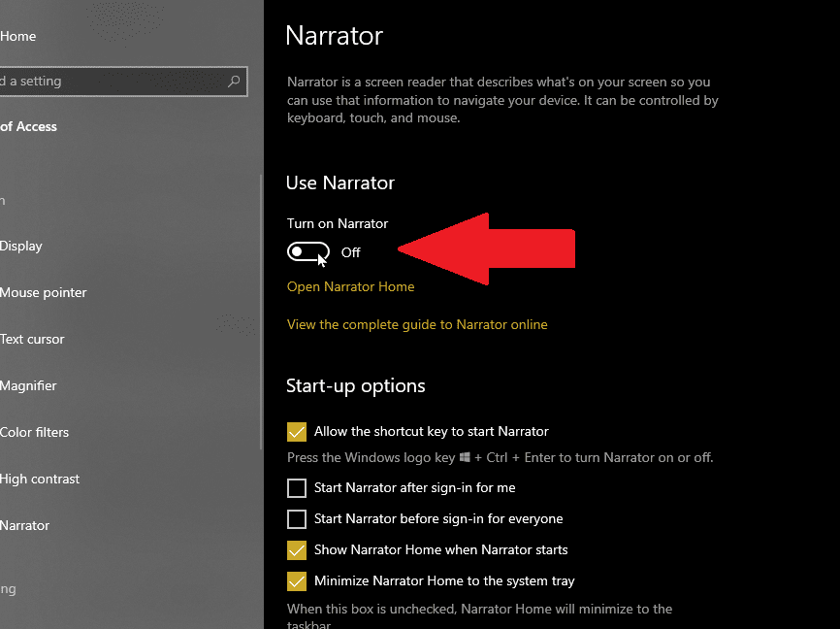The image size is (840, 629).
Task: Check Start Narrator after sign-in for me
Action: point(296,488)
